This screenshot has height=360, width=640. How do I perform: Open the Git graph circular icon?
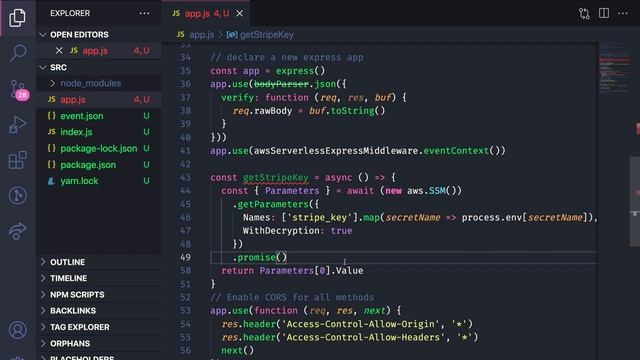[18, 196]
